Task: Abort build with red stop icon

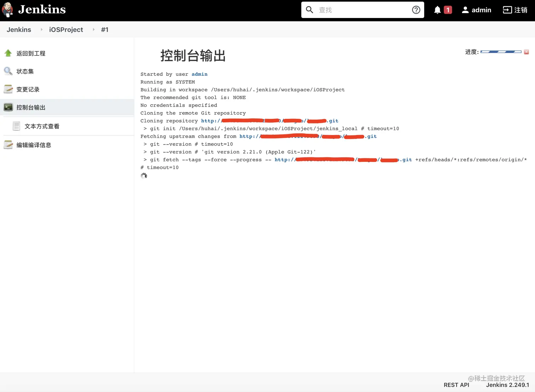Action: point(527,52)
